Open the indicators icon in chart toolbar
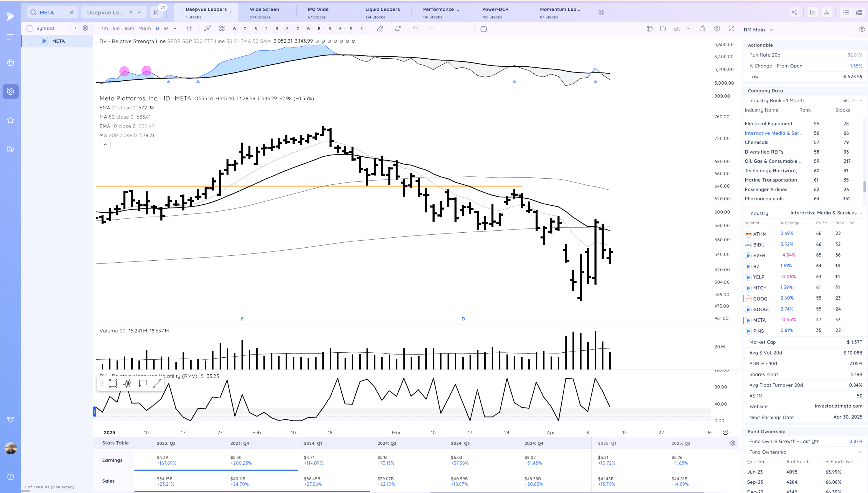 207,28
